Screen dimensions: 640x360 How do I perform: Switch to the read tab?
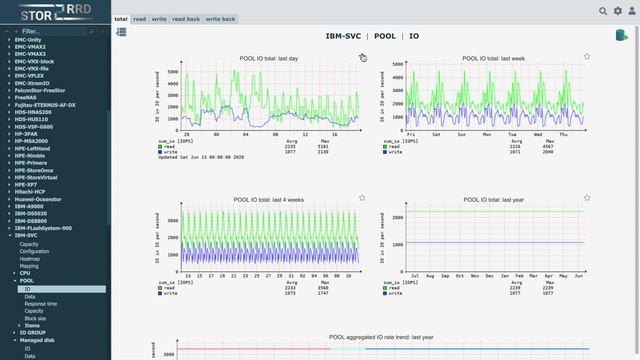(139, 19)
